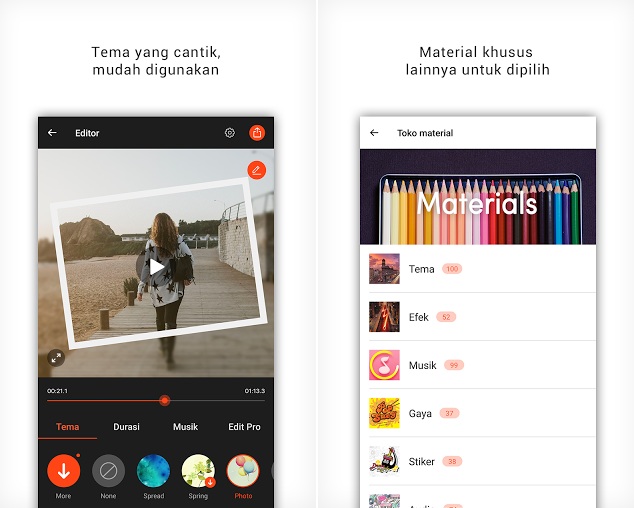Tap the 37 count badge
634x508 pixels.
[x=449, y=413]
